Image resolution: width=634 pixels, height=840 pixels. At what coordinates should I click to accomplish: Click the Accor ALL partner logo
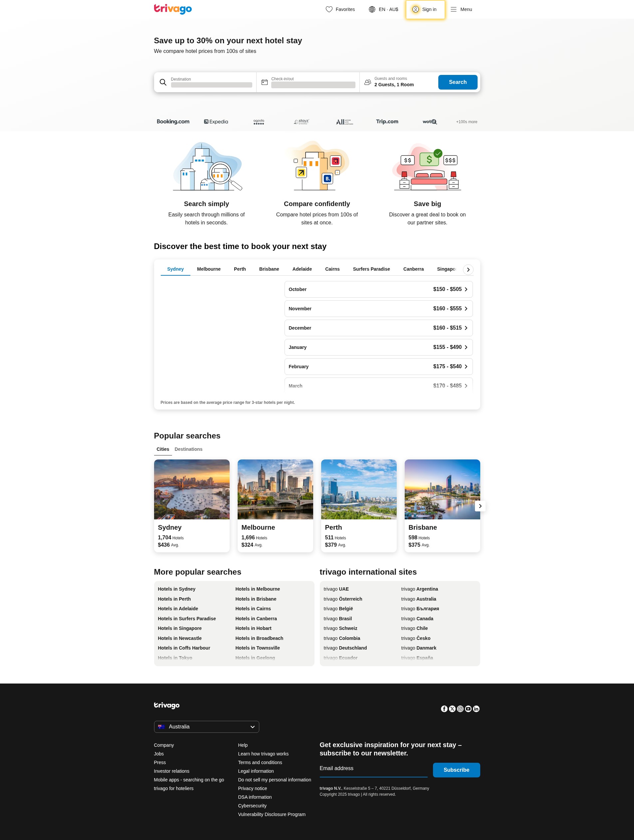click(344, 122)
